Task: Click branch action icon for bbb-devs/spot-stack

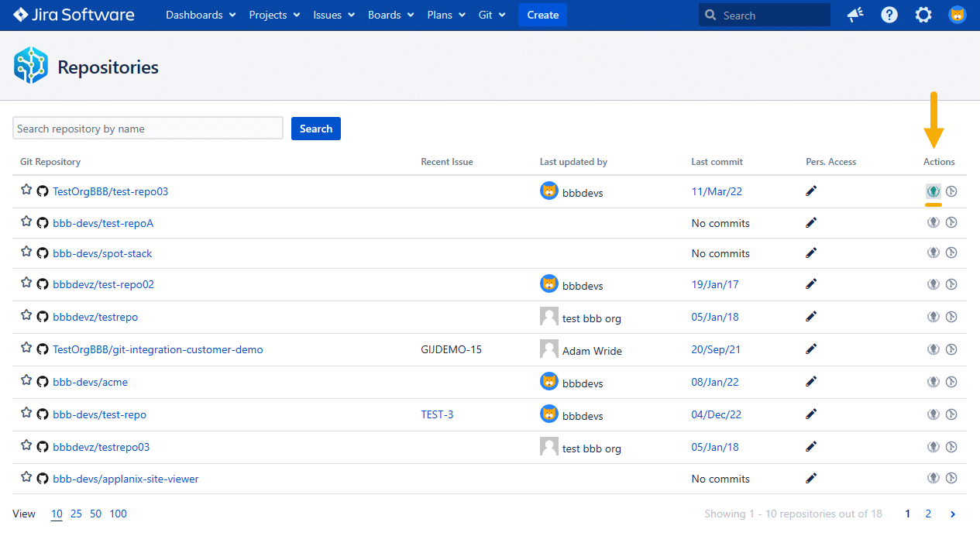Action: pos(952,252)
